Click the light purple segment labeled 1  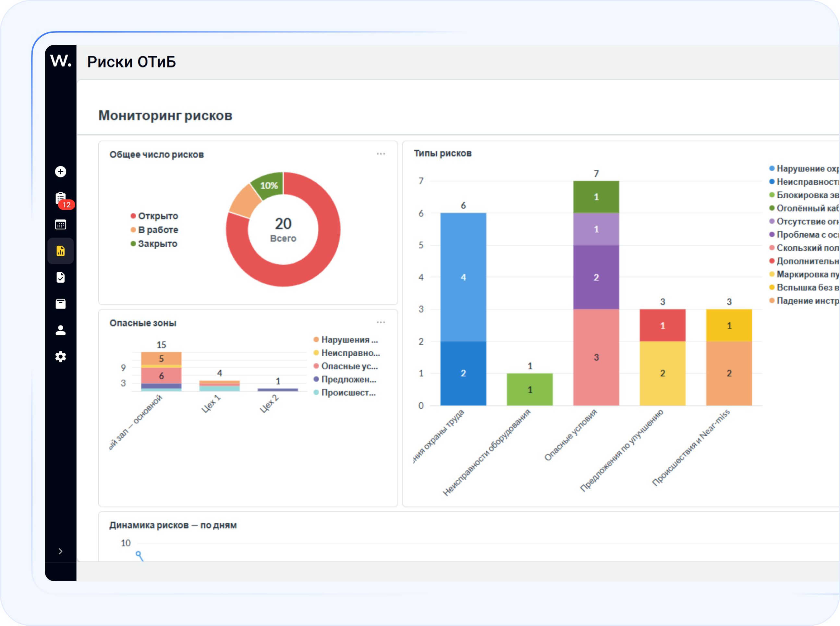tap(596, 229)
